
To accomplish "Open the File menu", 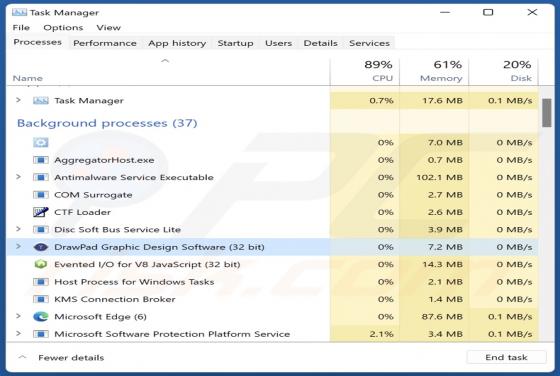I will point(21,27).
